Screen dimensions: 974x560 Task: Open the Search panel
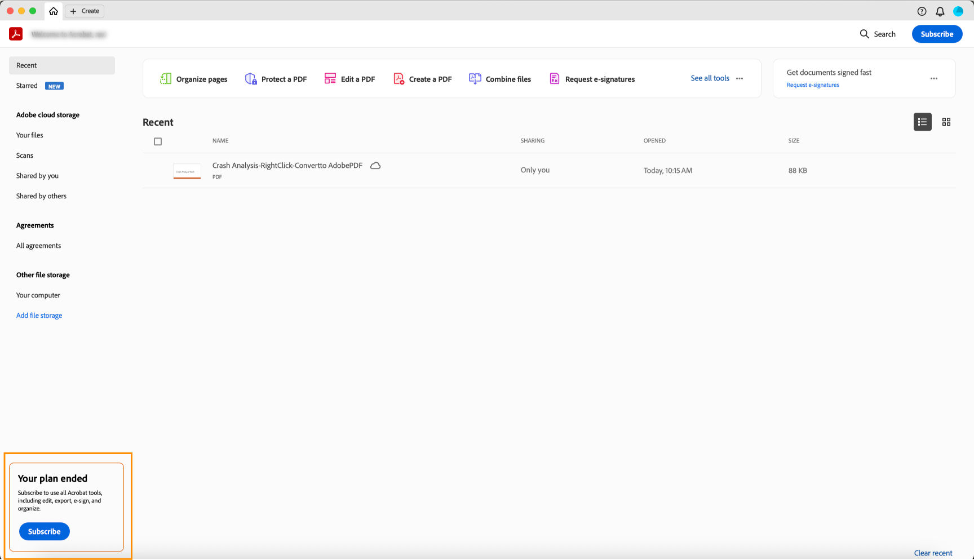click(x=877, y=34)
